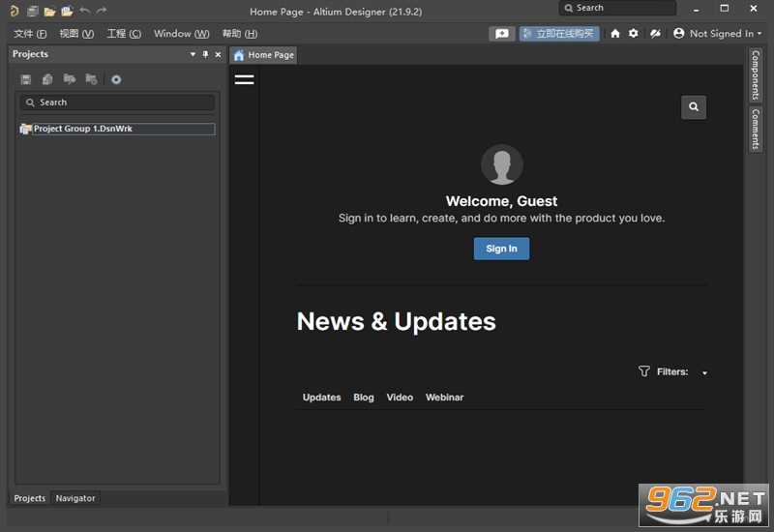Click Save All icon in title bar
Viewport: 774px width, 532px height.
point(33,11)
